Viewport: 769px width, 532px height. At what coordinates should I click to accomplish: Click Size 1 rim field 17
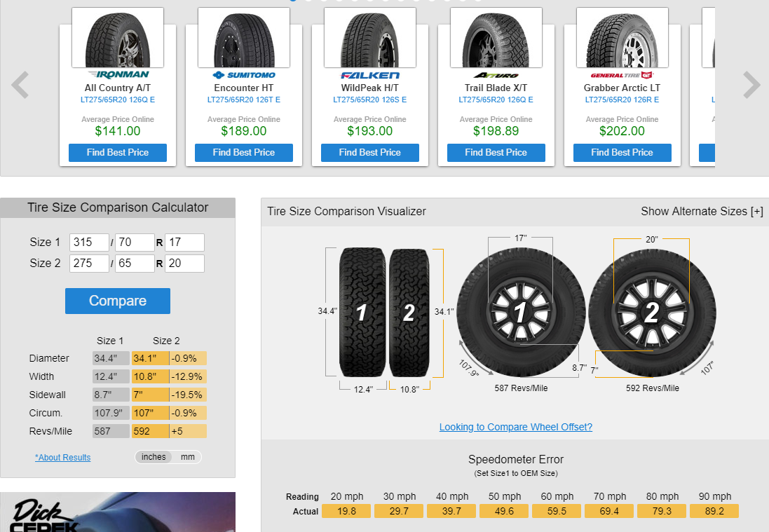(x=184, y=243)
